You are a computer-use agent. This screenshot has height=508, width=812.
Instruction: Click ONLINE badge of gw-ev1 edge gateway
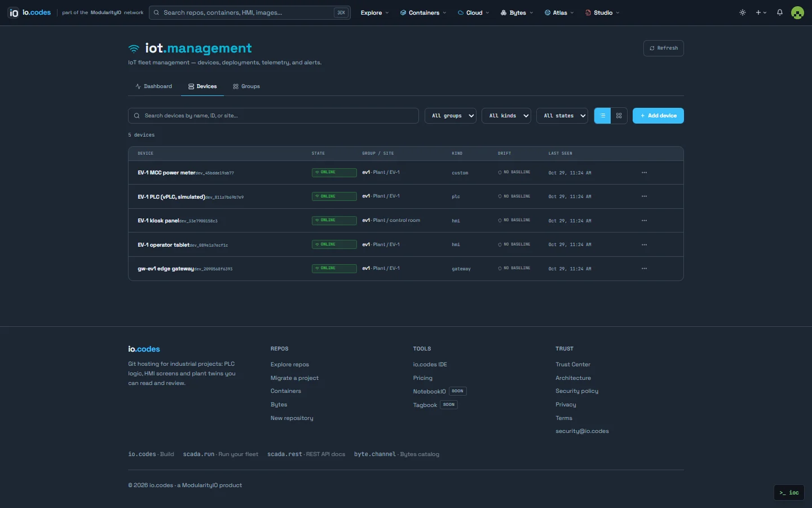click(x=334, y=269)
